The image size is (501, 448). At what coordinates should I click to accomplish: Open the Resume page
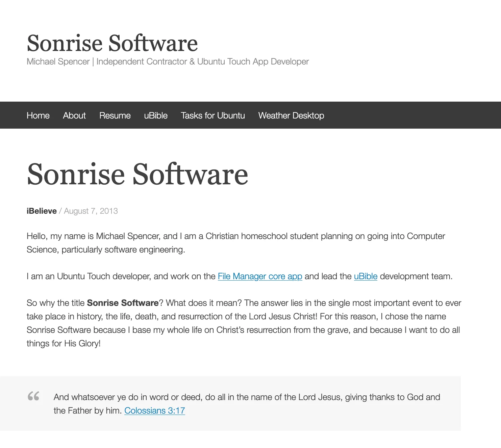[115, 115]
